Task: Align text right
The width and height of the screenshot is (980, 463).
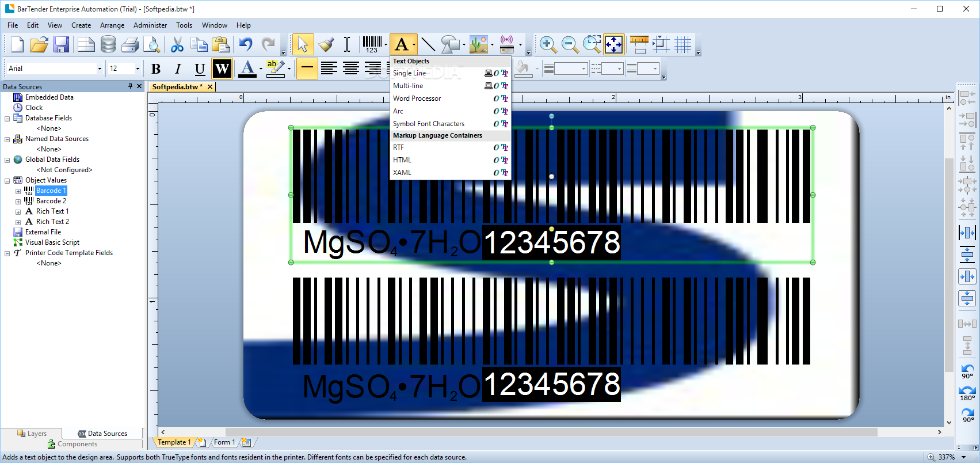Action: [372, 69]
